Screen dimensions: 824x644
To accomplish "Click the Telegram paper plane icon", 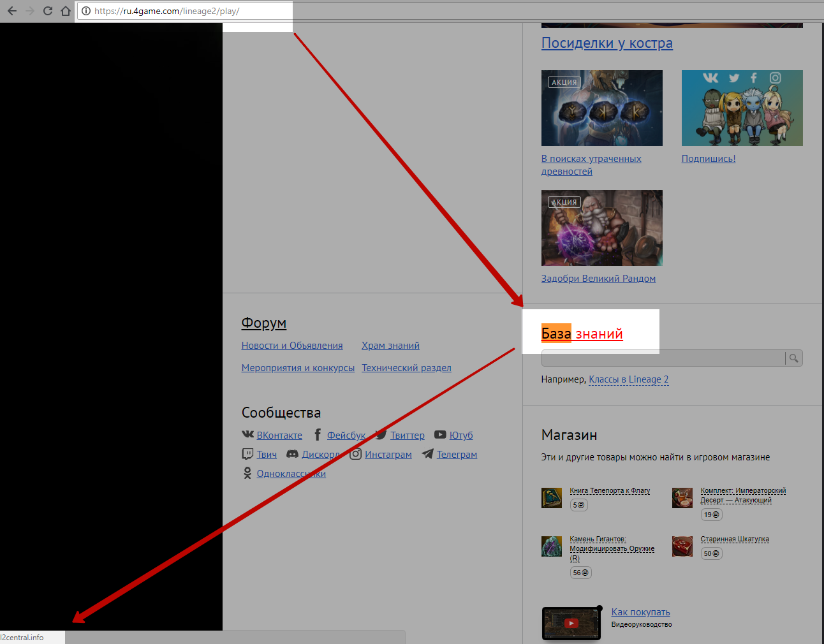I will [x=427, y=454].
